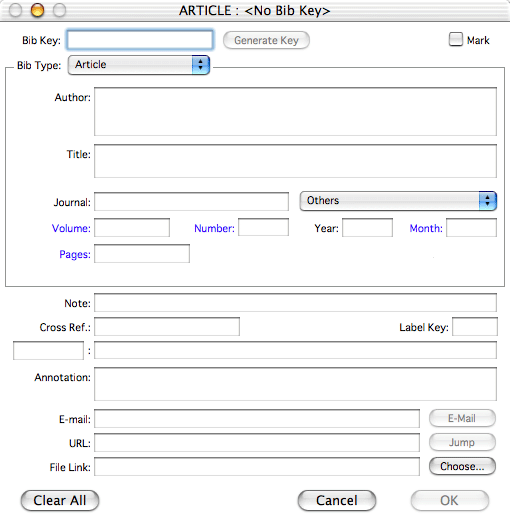
Task: Click the Generate Key button
Action: coord(266,40)
